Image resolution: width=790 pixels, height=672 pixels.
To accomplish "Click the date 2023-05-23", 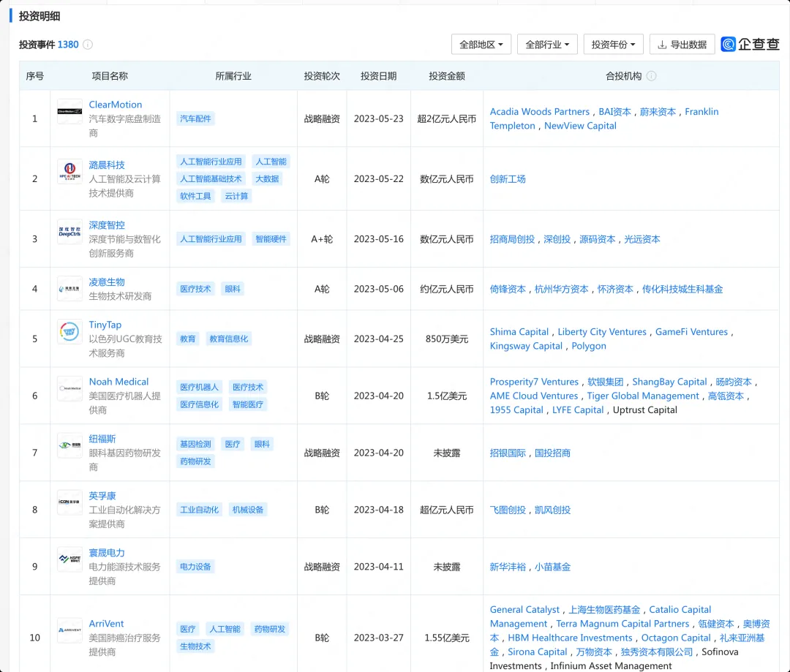I will (379, 118).
